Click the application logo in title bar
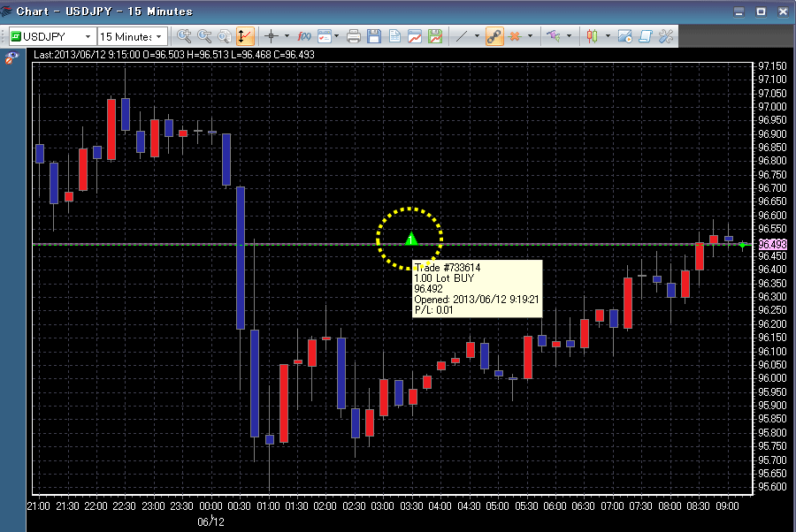Screen dimensions: 796x532 pyautogui.click(x=6, y=11)
